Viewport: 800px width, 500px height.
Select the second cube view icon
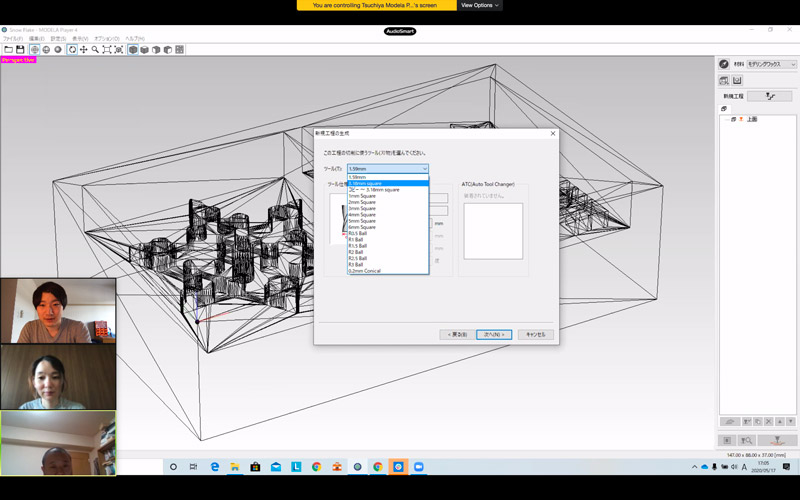[x=144, y=49]
